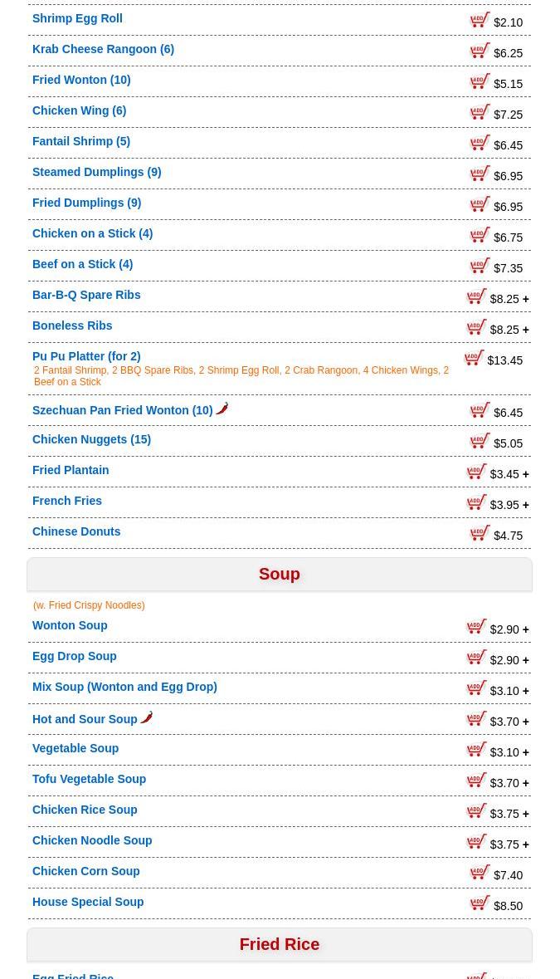Add Wonton Soup via cart icon
The image size is (560, 979).
pyautogui.click(x=476, y=626)
